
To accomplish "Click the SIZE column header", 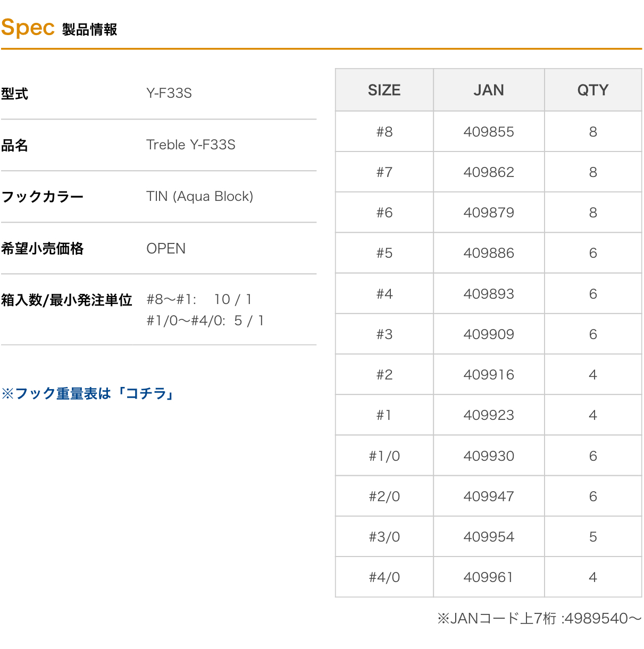I will tap(384, 90).
